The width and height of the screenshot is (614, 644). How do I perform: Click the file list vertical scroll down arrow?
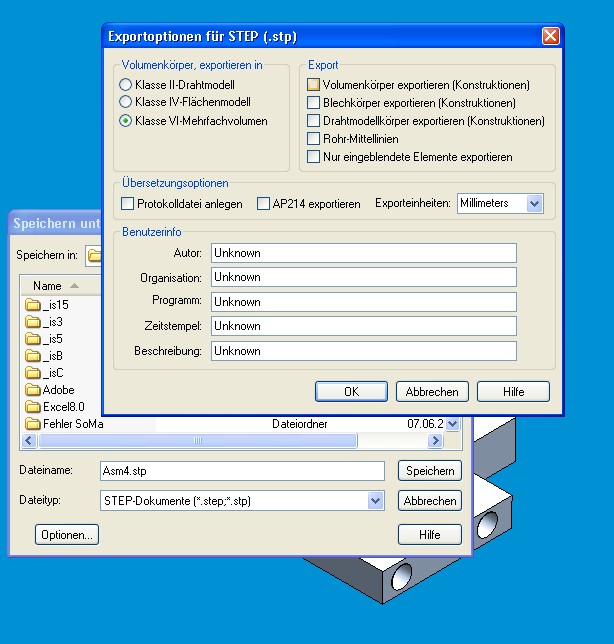coord(453,423)
